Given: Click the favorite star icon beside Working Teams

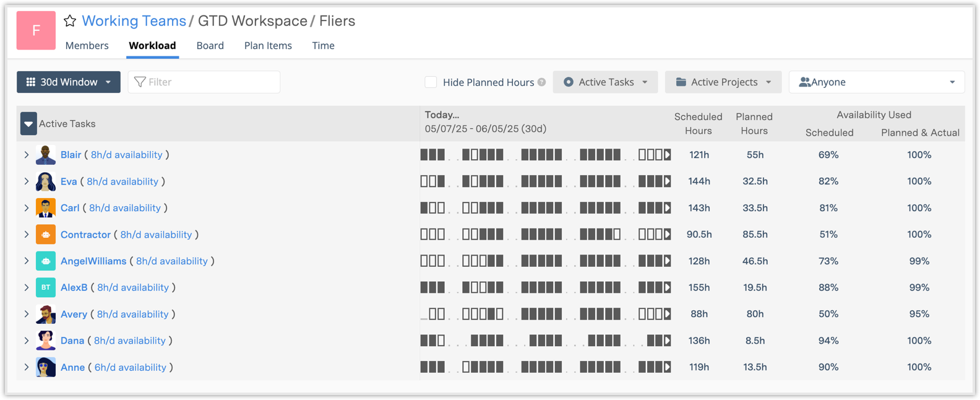Looking at the screenshot, I should (70, 21).
